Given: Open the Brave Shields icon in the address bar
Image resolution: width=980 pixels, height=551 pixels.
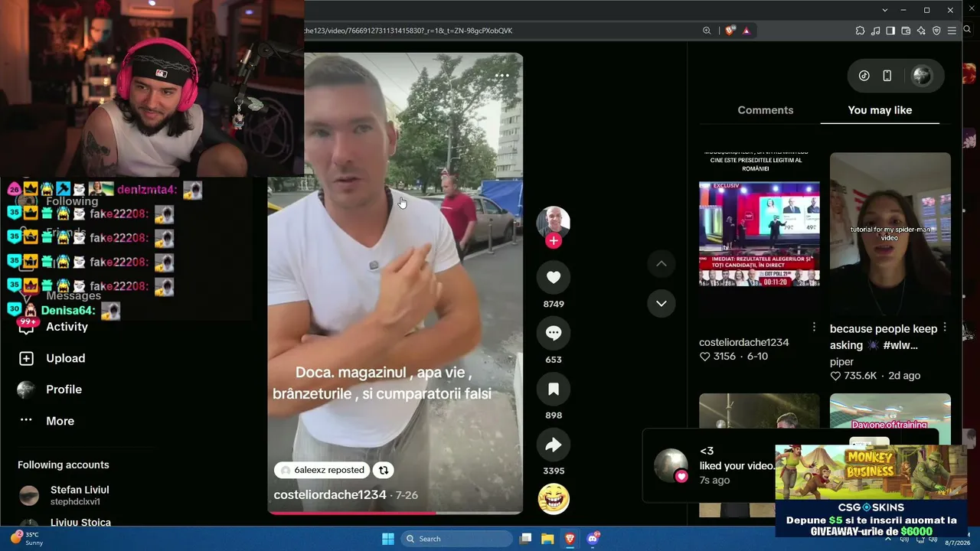Looking at the screenshot, I should pyautogui.click(x=730, y=31).
